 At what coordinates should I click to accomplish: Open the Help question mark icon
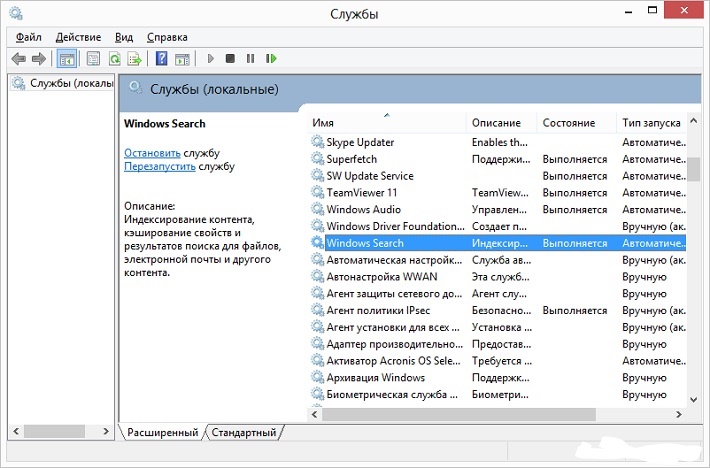coord(161,58)
